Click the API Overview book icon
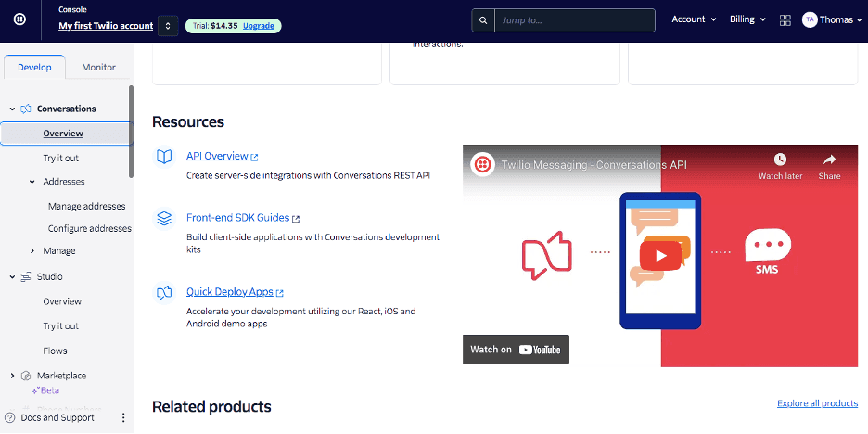868x434 pixels. pos(164,157)
